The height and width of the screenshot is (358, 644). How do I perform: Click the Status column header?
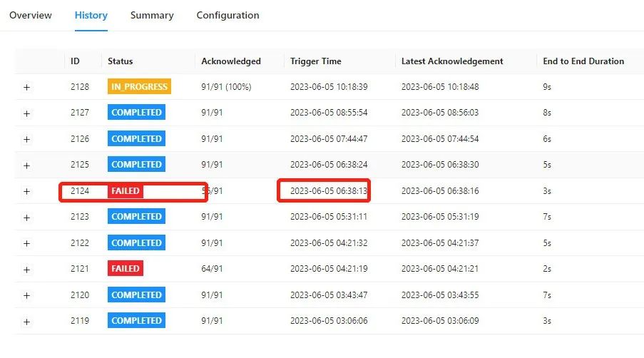120,61
